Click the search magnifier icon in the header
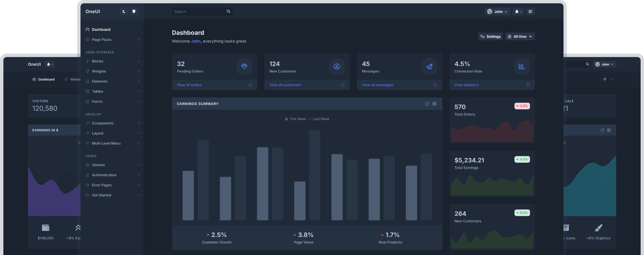 (228, 12)
